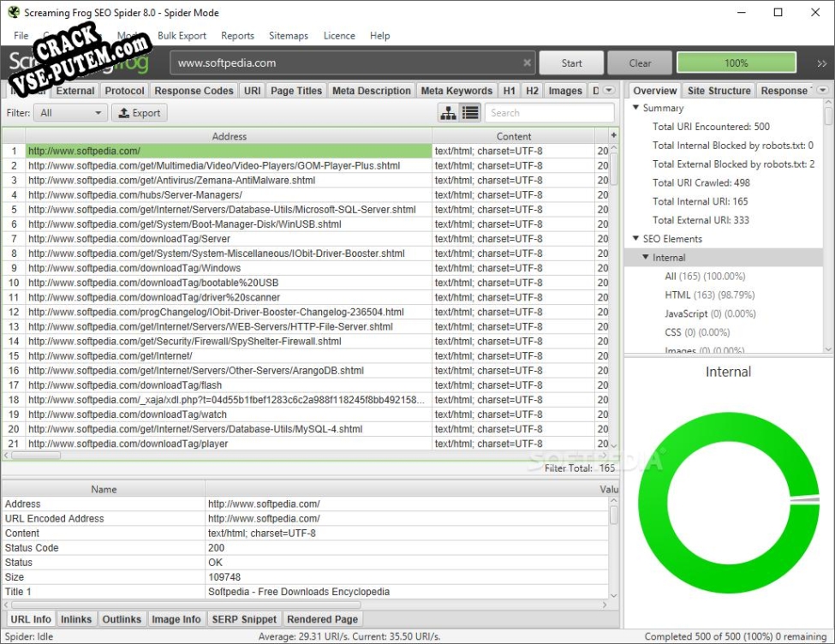This screenshot has width=835, height=644.
Task: Click Total URI Crawled: 498
Action: coord(701,182)
